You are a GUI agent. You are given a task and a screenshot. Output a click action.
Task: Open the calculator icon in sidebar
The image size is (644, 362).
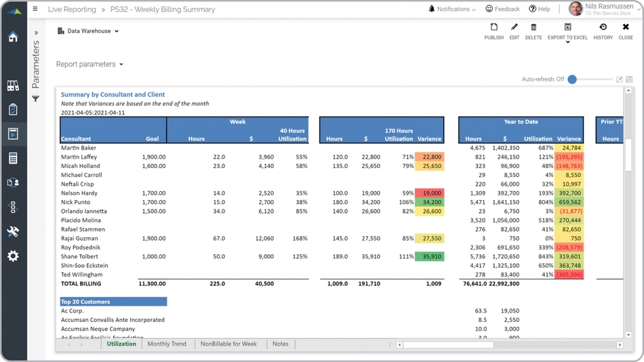[x=13, y=159]
